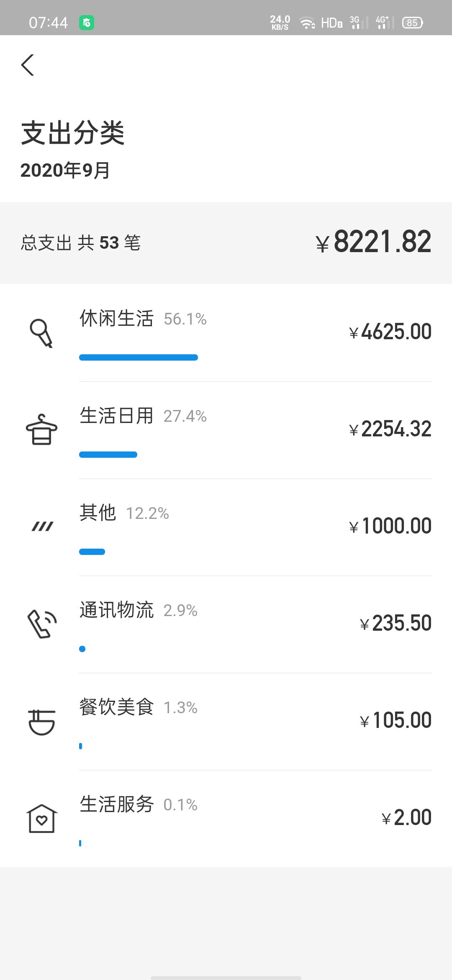Click the 生活日用 blue progress bar

tap(108, 454)
